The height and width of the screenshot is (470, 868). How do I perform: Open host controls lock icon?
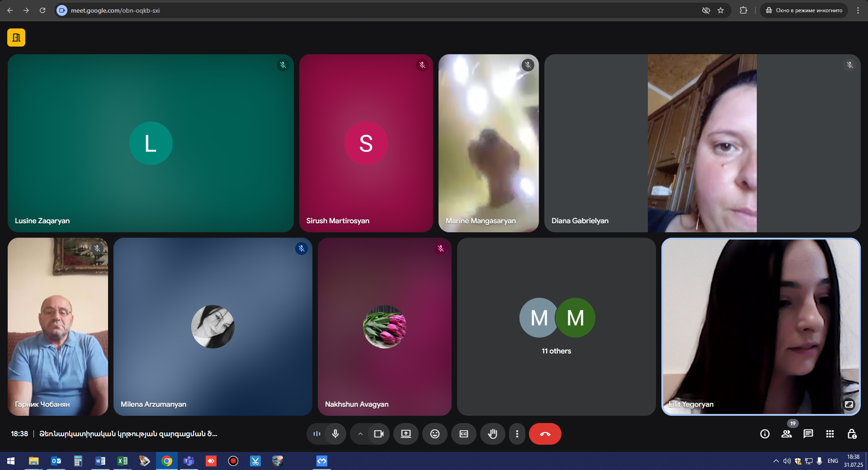tap(852, 434)
